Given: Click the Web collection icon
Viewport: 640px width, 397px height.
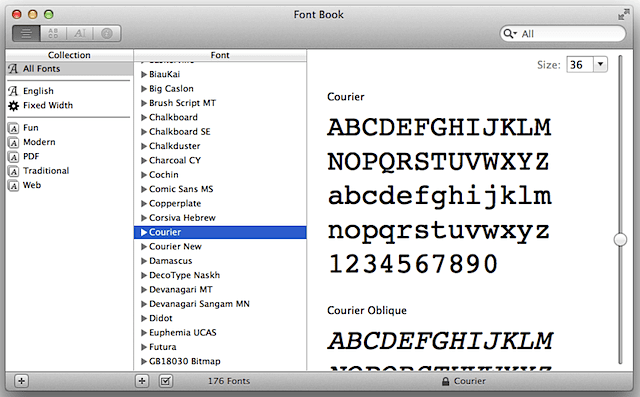Looking at the screenshot, I should point(13,186).
